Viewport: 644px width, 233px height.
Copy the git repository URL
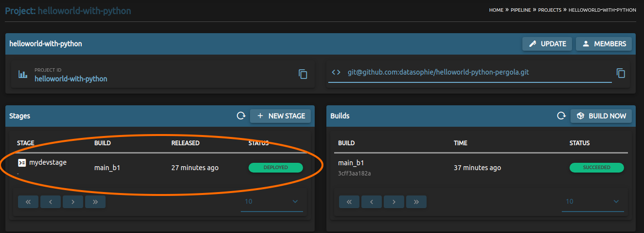coord(620,73)
